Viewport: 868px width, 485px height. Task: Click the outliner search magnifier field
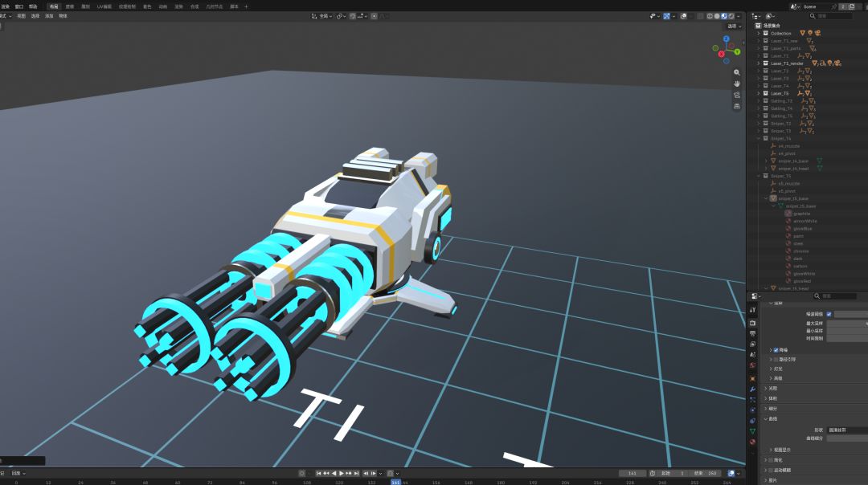(x=830, y=16)
